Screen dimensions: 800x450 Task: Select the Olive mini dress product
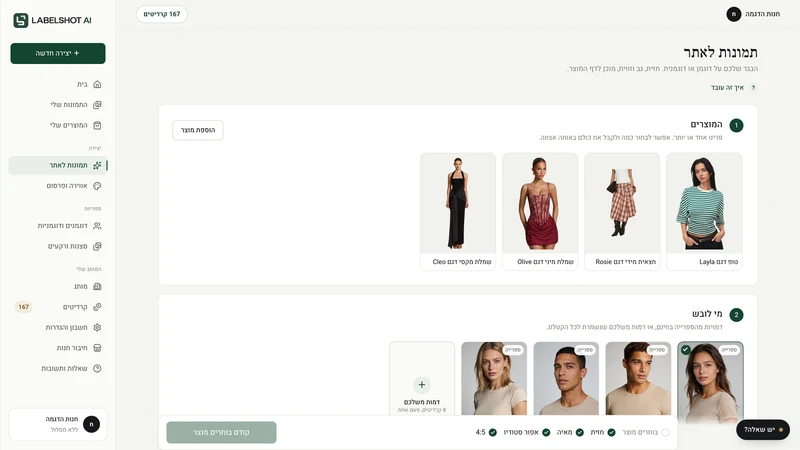[x=540, y=211]
